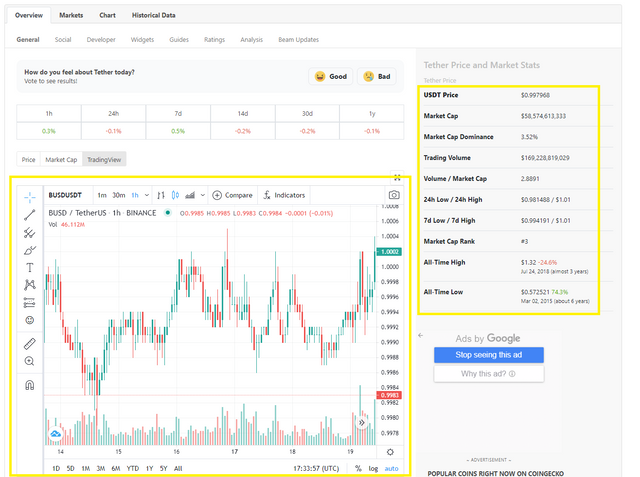The height and width of the screenshot is (477, 640).
Task: Select the Guides sub-tab
Action: (179, 40)
